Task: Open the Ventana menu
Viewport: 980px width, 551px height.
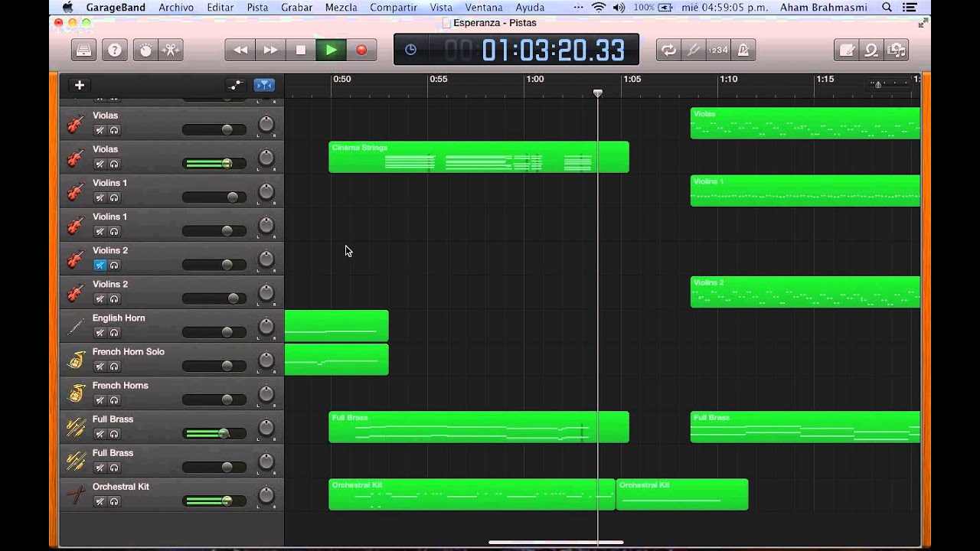Action: [484, 8]
